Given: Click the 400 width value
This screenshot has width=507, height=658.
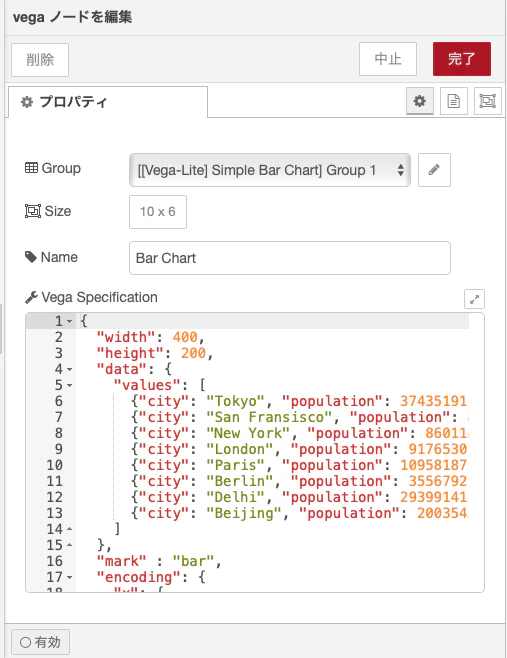Looking at the screenshot, I should pyautogui.click(x=185, y=337).
